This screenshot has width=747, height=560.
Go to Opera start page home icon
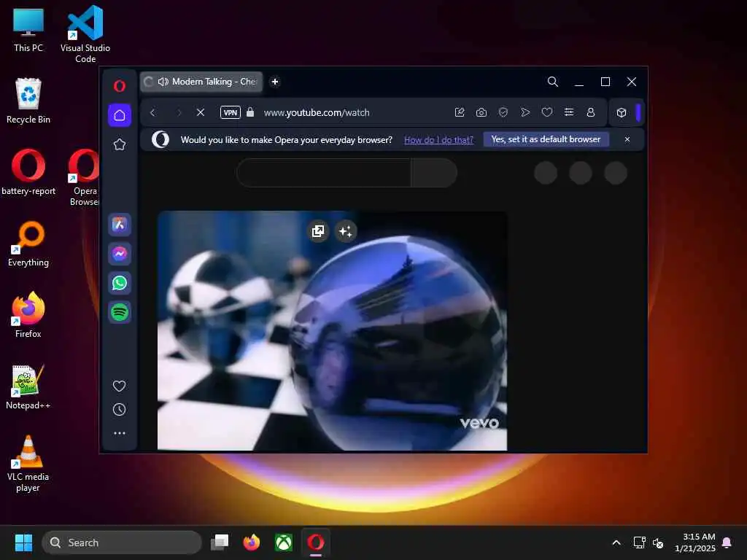[x=120, y=115]
